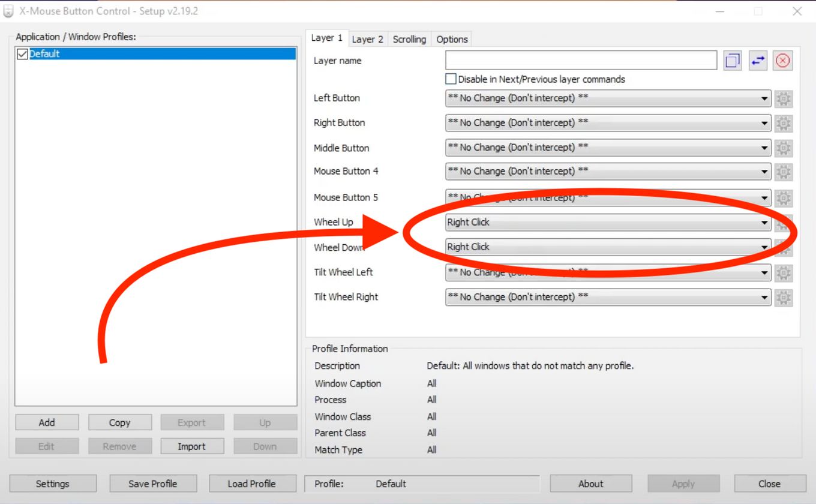816x504 pixels.
Task: Open settings gear next to Left Button mapping
Action: 784,98
